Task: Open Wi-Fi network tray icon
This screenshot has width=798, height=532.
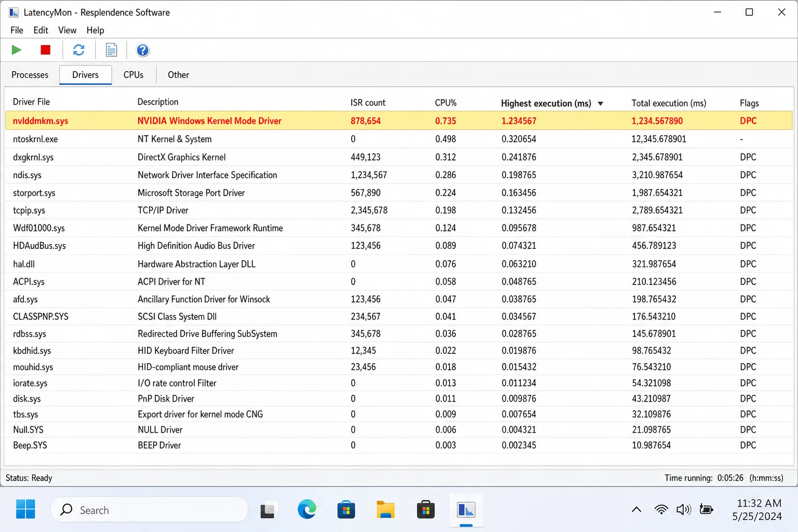Action: pyautogui.click(x=661, y=510)
